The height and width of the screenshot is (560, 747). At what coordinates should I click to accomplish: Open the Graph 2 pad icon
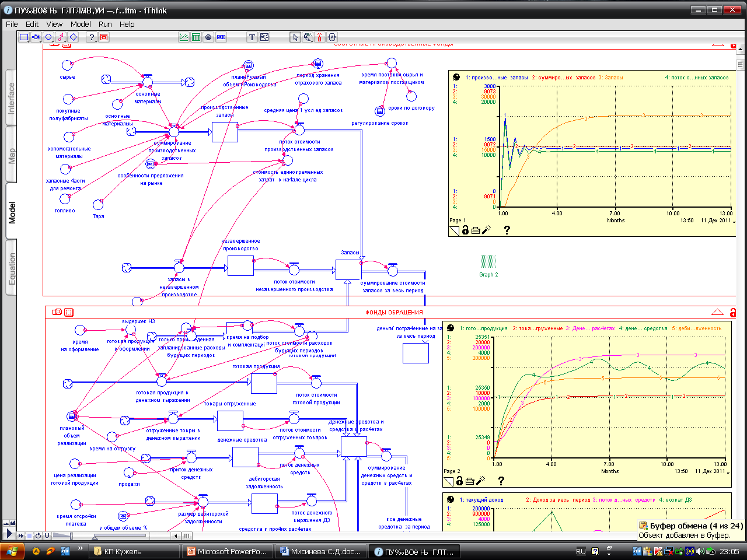click(488, 261)
